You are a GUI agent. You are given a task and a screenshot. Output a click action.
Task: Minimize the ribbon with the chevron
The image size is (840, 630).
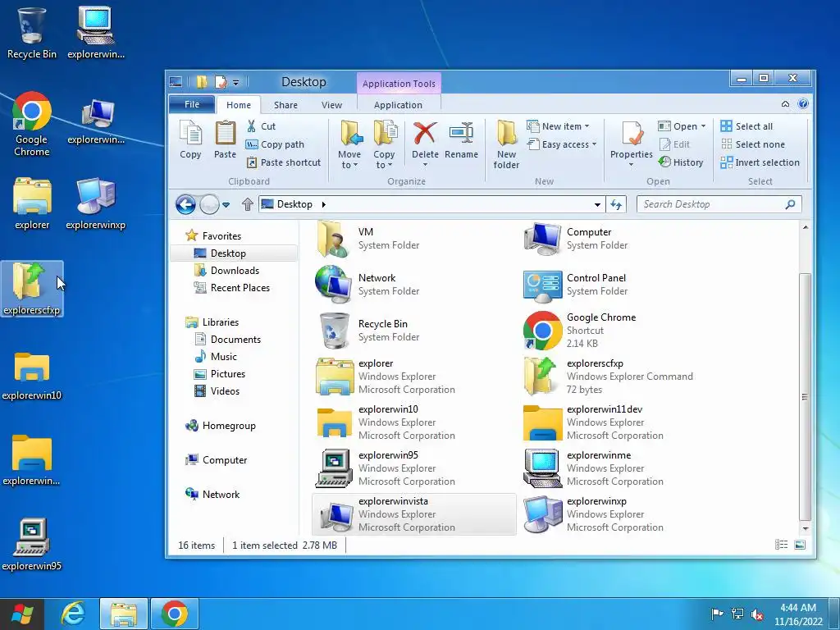(x=785, y=104)
